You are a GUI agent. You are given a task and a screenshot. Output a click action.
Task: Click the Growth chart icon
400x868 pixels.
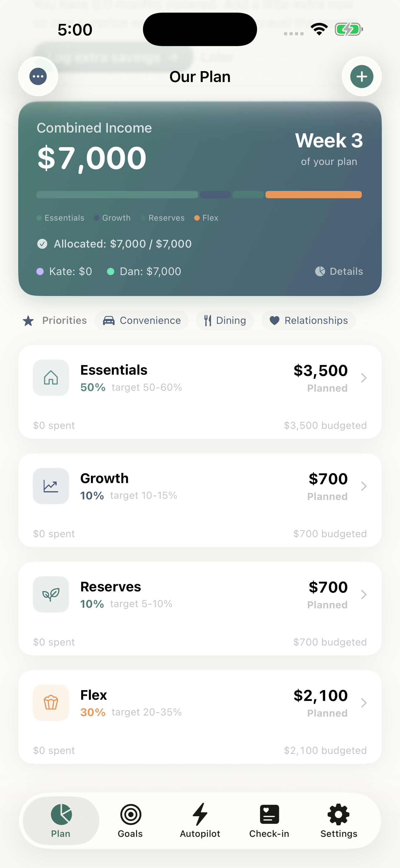51,486
